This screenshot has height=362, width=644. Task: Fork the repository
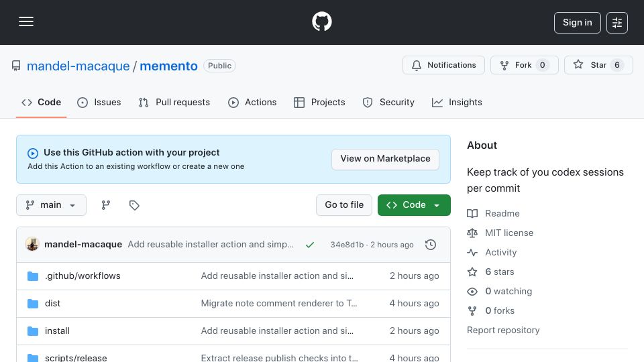coord(524,65)
